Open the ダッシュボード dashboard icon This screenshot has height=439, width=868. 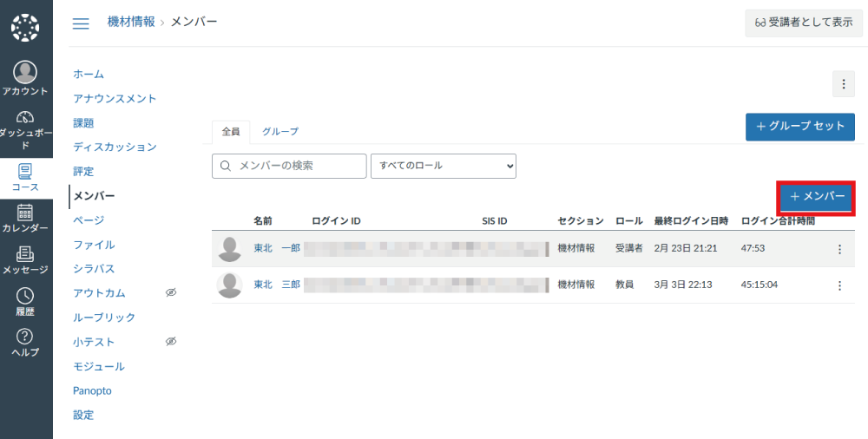click(x=25, y=117)
